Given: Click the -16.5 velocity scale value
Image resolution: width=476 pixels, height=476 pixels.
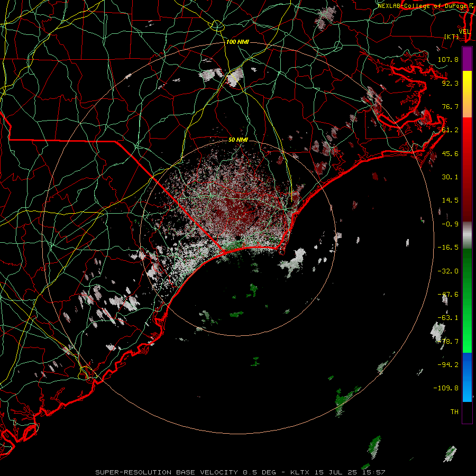Looking at the screenshot, I should [x=448, y=248].
